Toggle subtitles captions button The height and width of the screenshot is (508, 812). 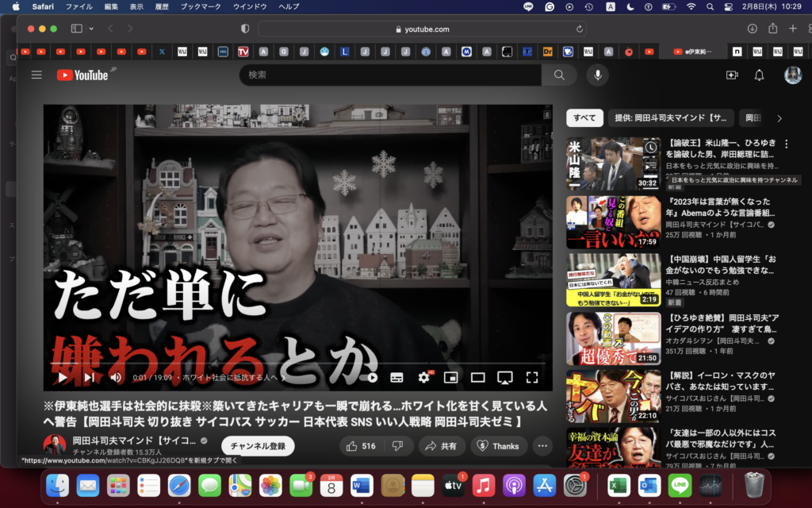pos(396,378)
